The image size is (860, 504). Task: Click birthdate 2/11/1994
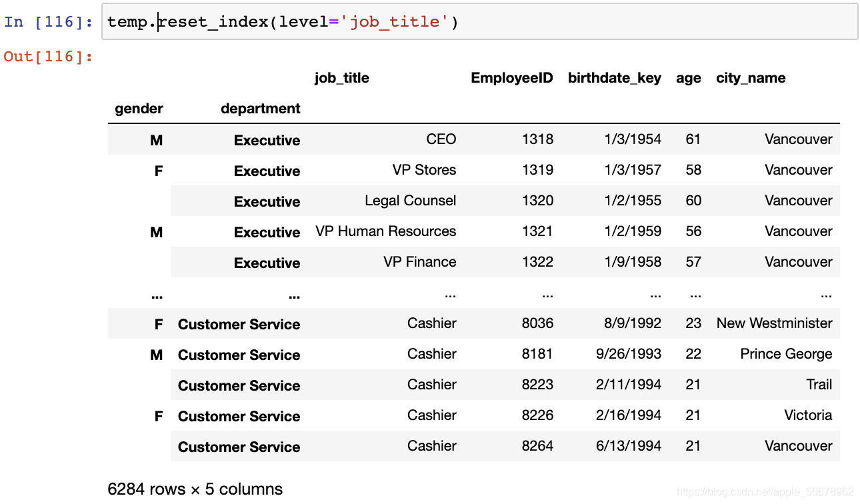click(629, 385)
